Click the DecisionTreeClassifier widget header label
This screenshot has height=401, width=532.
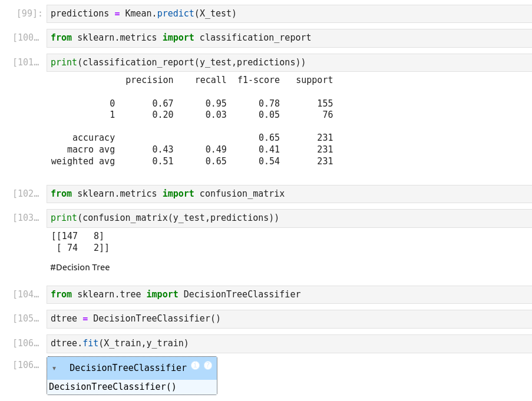click(128, 368)
